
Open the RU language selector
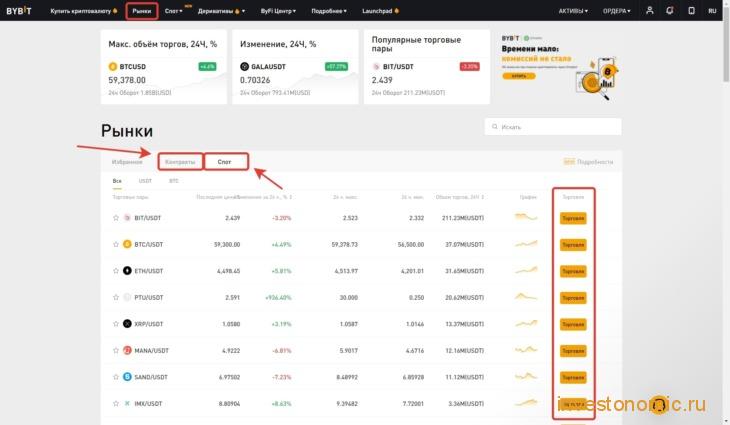pos(712,11)
